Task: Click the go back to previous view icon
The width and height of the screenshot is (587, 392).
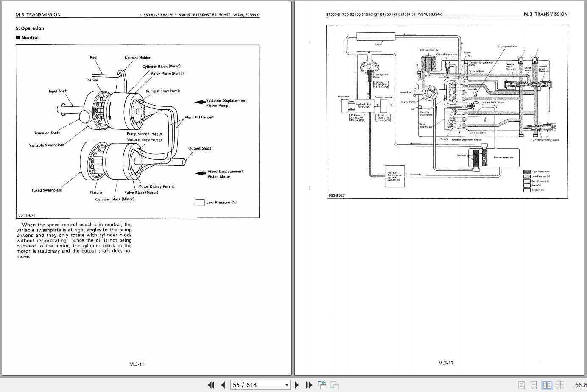Action: coord(322,385)
